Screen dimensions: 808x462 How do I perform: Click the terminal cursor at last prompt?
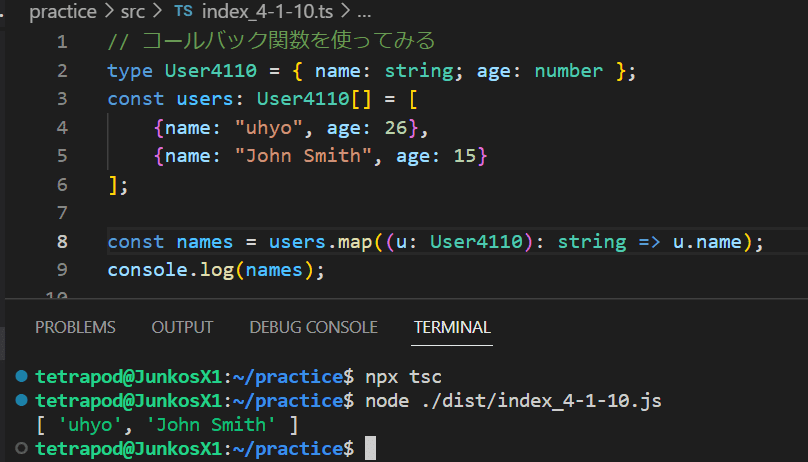[371, 448]
